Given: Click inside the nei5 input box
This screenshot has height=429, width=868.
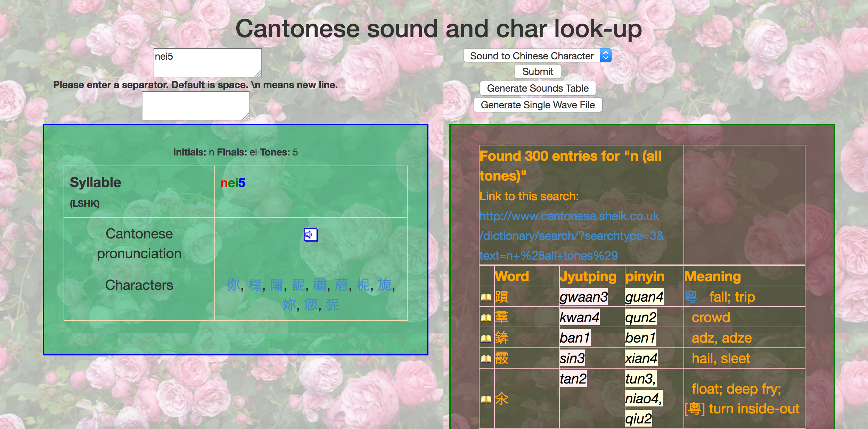Looking at the screenshot, I should click(x=207, y=62).
